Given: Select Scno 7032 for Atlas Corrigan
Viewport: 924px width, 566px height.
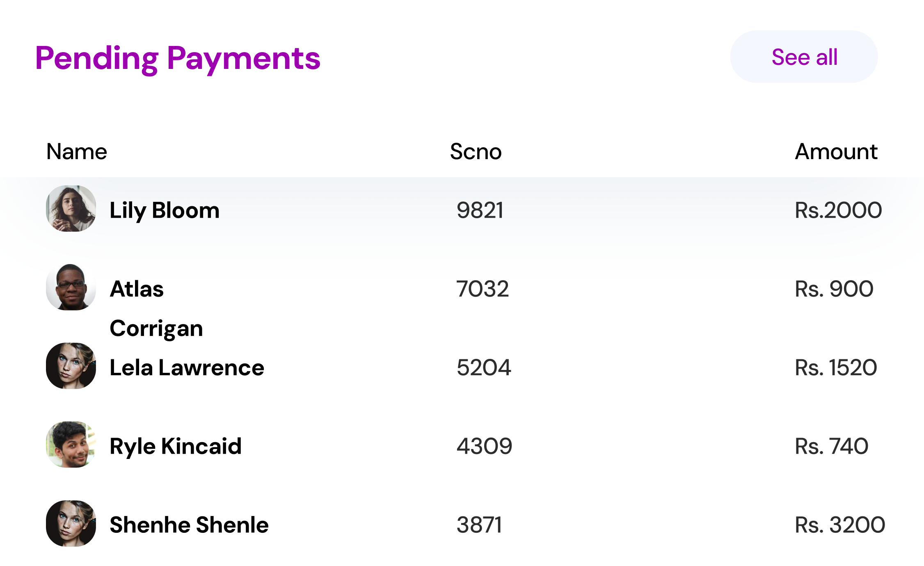Looking at the screenshot, I should (483, 289).
